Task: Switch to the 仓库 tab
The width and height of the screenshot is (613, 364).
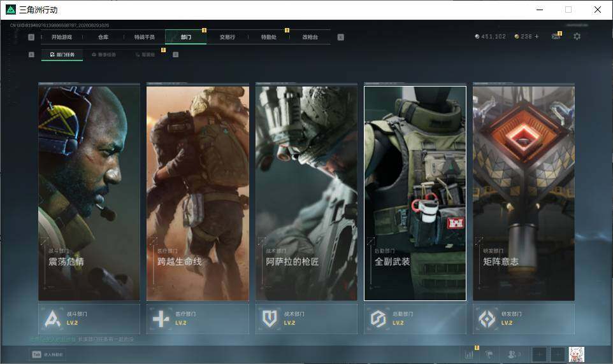Action: pos(103,37)
